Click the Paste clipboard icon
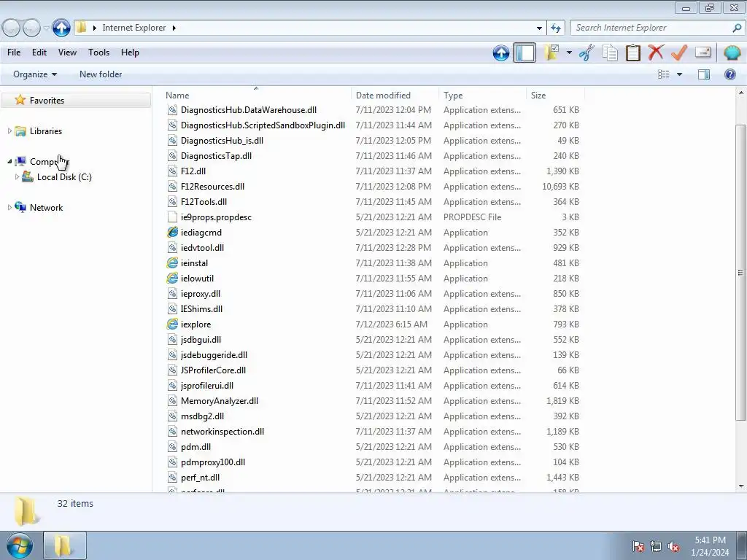747x560 pixels. [x=632, y=52]
